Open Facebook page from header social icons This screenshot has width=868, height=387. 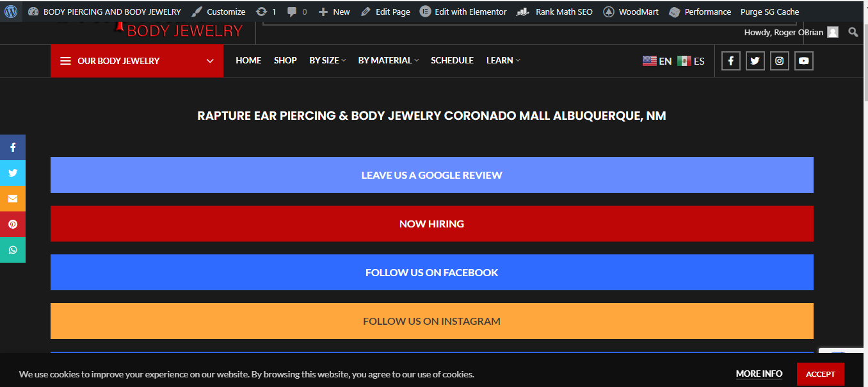pyautogui.click(x=731, y=61)
